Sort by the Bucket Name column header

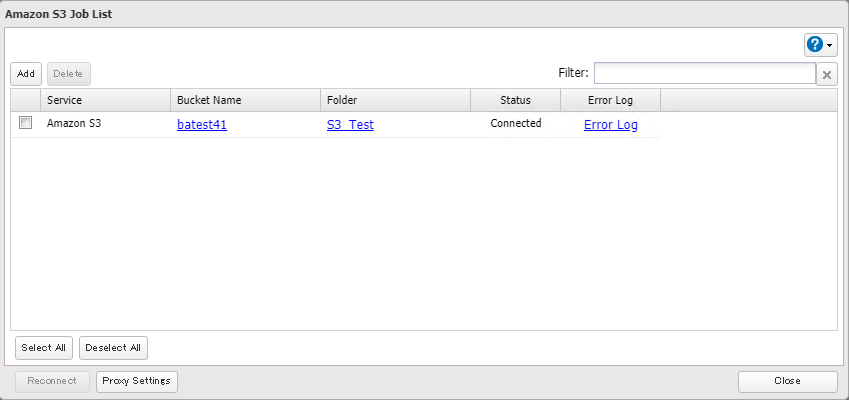point(245,100)
